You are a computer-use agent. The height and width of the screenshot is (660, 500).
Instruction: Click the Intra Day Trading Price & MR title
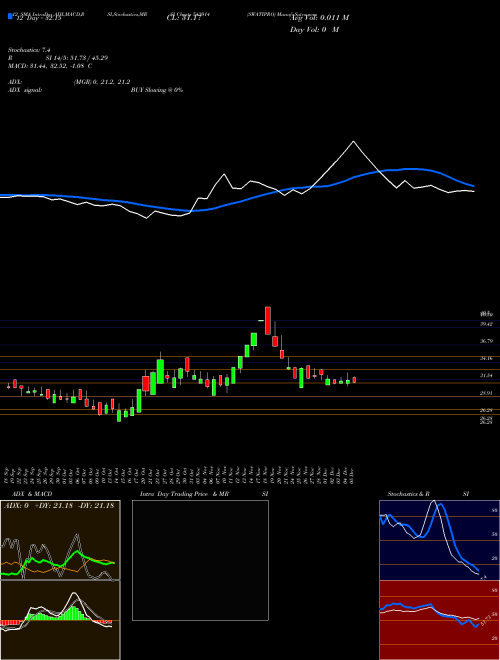click(x=184, y=494)
